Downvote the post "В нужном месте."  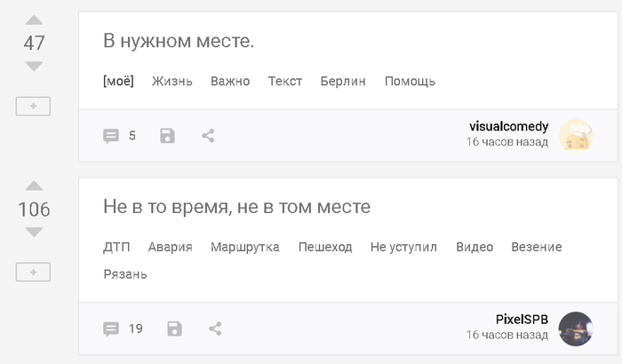click(x=34, y=67)
